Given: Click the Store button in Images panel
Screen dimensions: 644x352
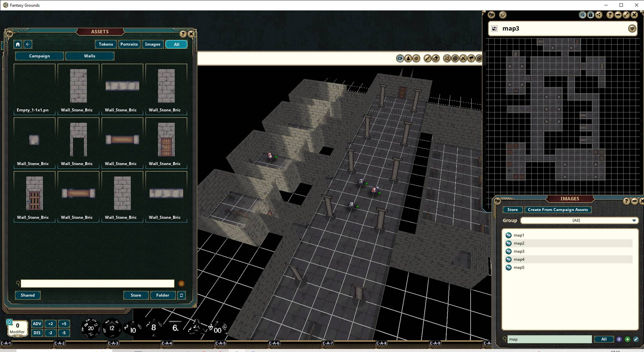Looking at the screenshot, I should (x=512, y=210).
